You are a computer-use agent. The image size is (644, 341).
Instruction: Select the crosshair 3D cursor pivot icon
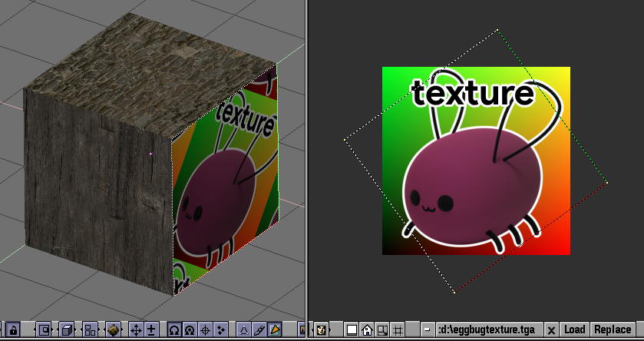coord(206,329)
